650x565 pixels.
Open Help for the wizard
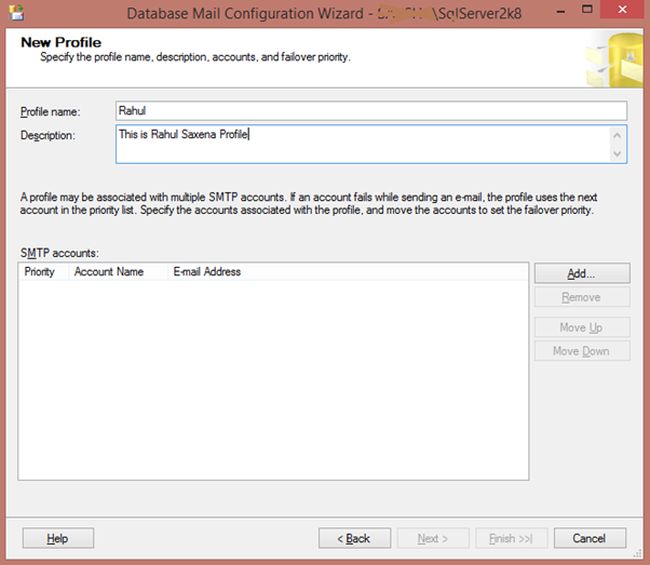click(x=58, y=538)
